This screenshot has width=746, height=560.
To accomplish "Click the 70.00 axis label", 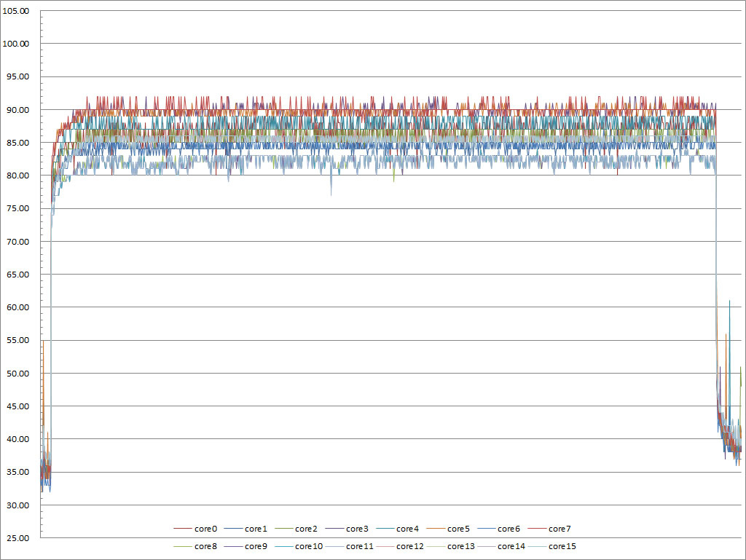I will coord(17,242).
